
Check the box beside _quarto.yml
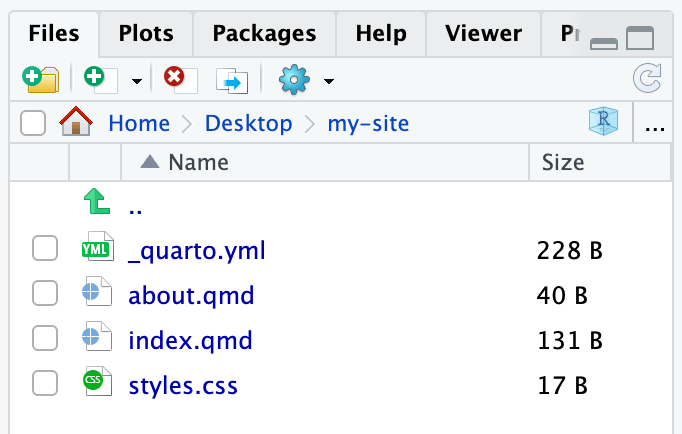tap(45, 250)
